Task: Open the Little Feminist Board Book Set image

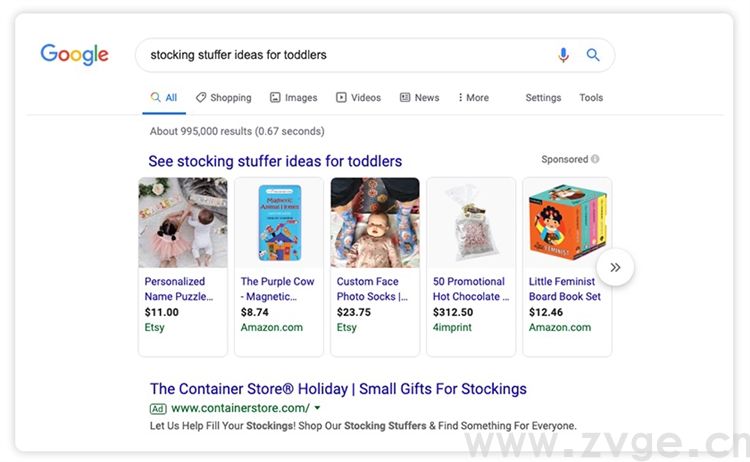Action: 567,223
